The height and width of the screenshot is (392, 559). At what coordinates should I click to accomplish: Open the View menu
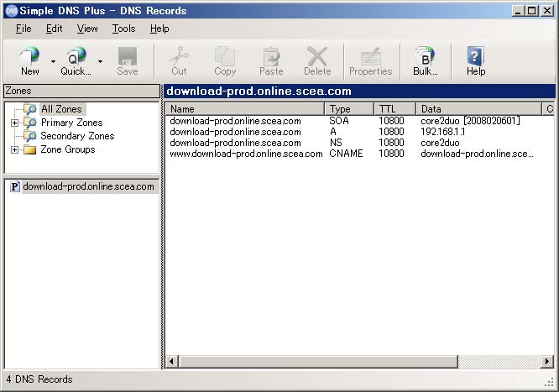tap(87, 29)
